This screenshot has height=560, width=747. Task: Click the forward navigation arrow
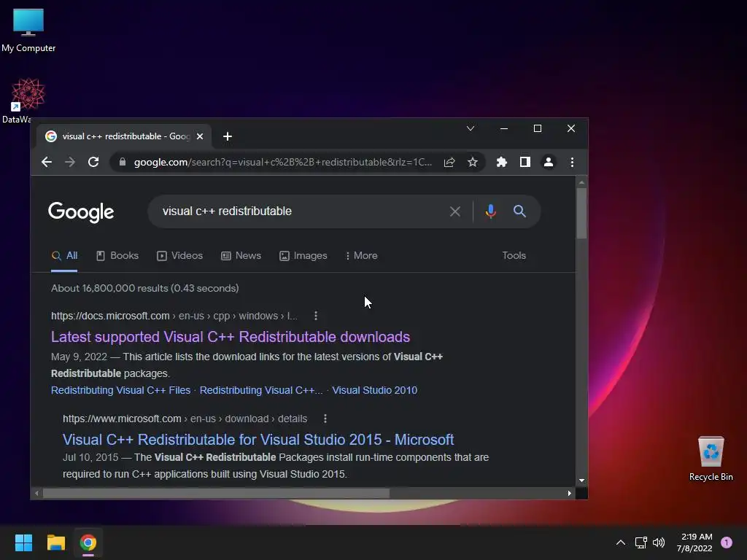pyautogui.click(x=70, y=162)
